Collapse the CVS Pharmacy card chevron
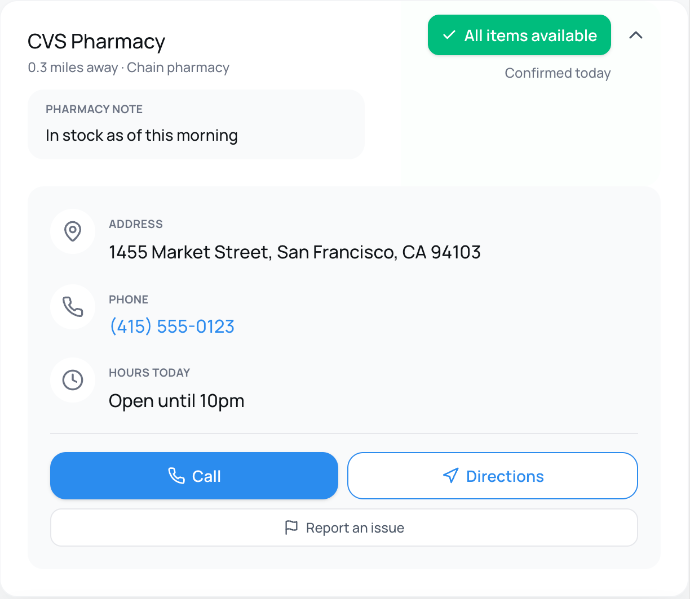The height and width of the screenshot is (599, 690). (636, 35)
